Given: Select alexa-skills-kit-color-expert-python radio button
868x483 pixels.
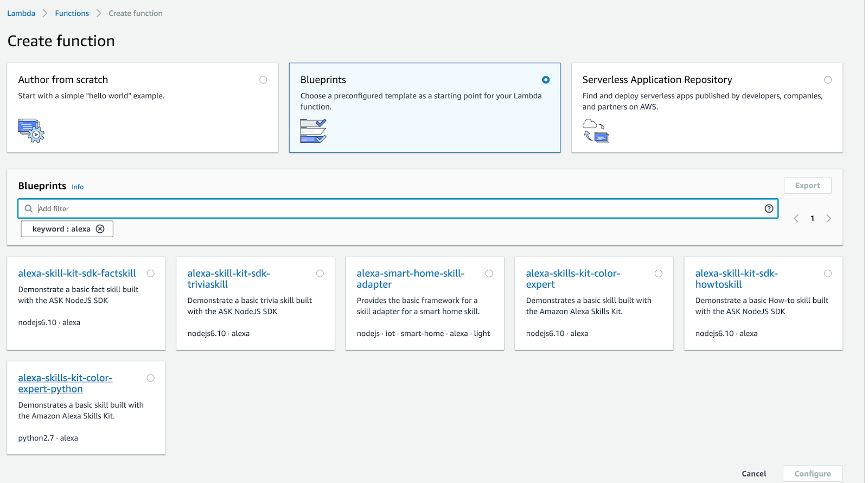Looking at the screenshot, I should point(151,378).
